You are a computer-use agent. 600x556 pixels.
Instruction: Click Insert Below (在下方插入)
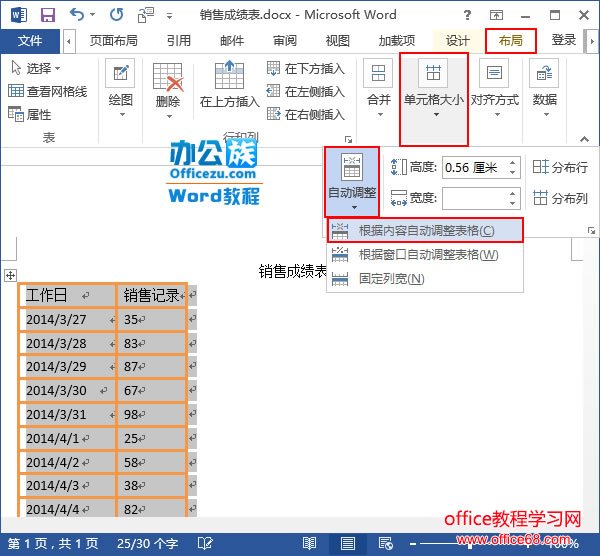pyautogui.click(x=306, y=68)
